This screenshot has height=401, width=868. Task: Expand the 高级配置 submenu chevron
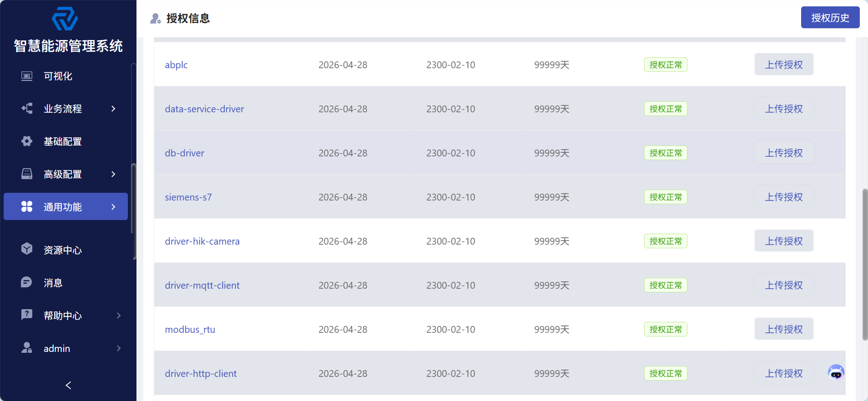(113, 174)
